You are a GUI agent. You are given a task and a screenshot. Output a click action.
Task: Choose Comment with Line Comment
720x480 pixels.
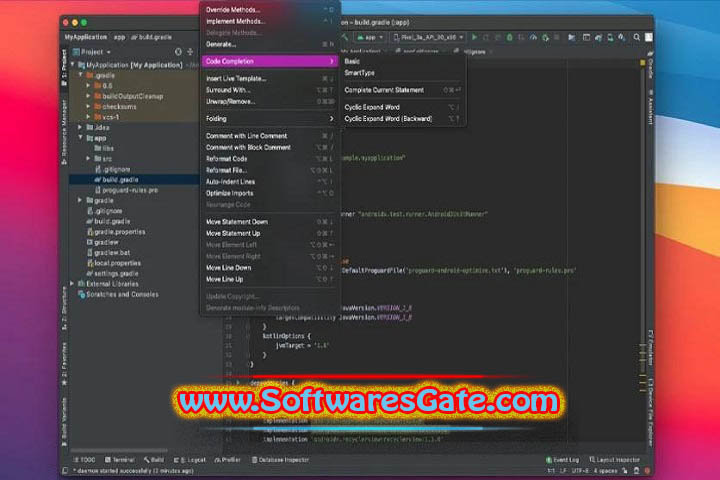tap(270, 136)
